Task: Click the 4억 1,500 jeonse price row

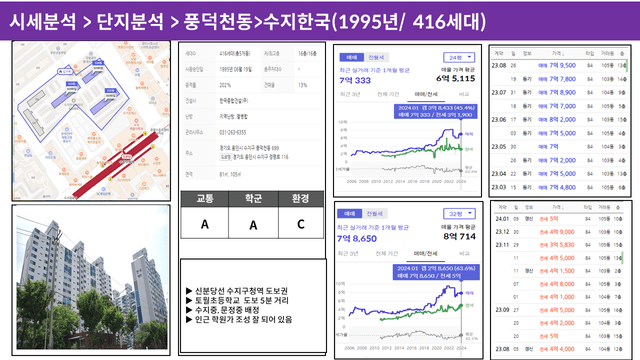Action: tap(559, 271)
